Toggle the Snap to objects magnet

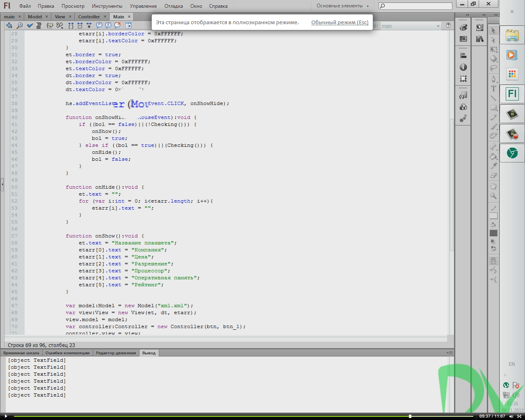point(493,261)
